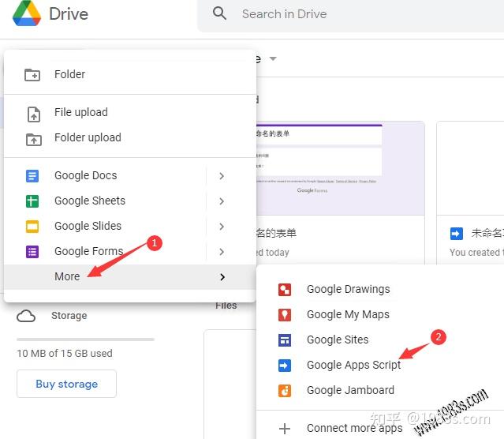Click the Google Docs icon

pyautogui.click(x=32, y=176)
